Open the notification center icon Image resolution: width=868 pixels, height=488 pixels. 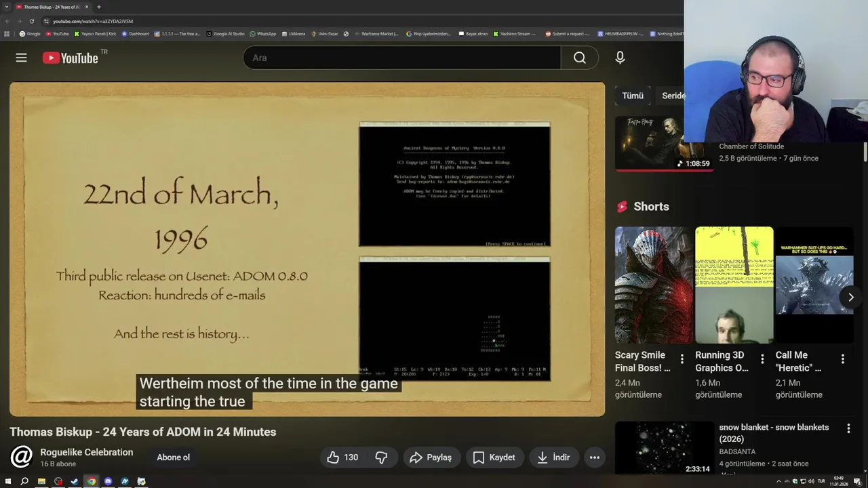[857, 481]
